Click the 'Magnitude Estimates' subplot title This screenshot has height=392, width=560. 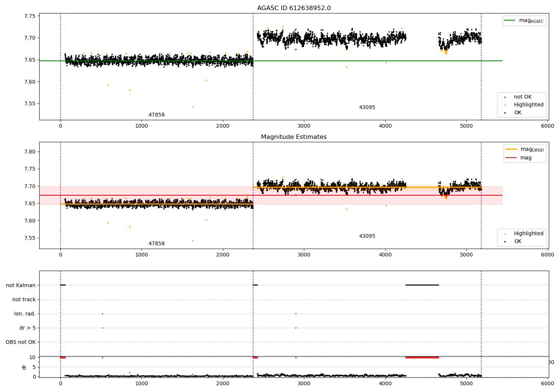[x=294, y=137]
